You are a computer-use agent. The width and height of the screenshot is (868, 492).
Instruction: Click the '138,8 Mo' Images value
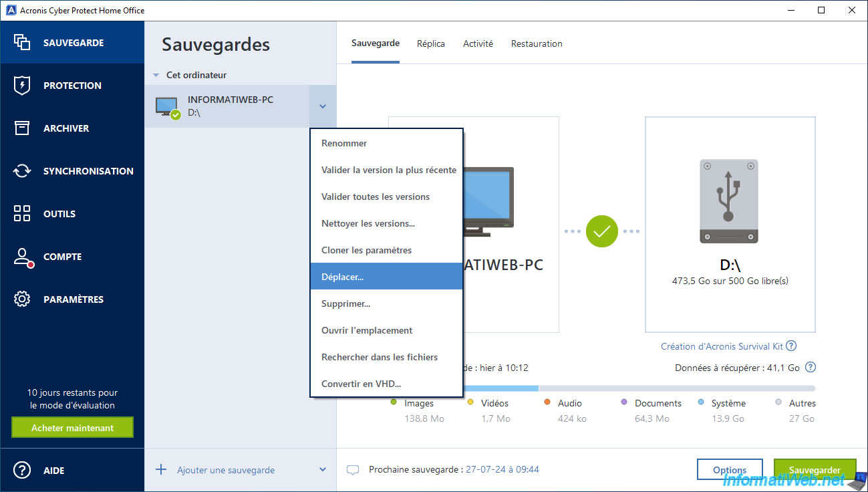424,418
